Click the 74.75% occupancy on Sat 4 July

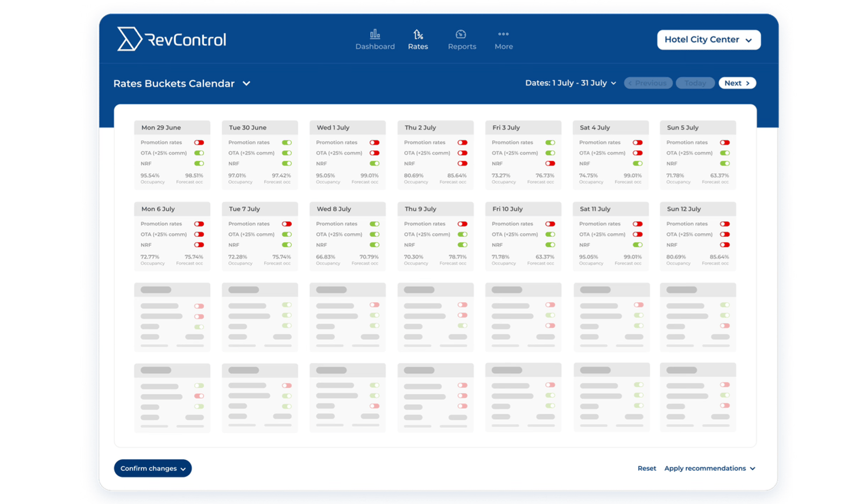point(589,175)
